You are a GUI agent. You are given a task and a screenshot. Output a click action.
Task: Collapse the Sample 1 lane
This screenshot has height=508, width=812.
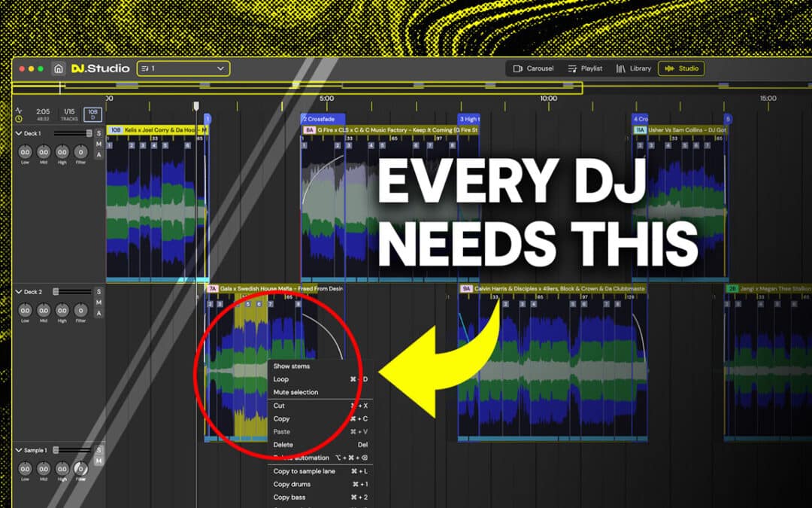19,450
